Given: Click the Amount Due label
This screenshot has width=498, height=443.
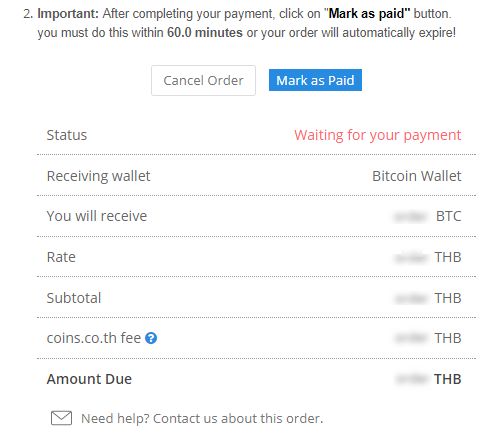Looking at the screenshot, I should pos(89,379).
